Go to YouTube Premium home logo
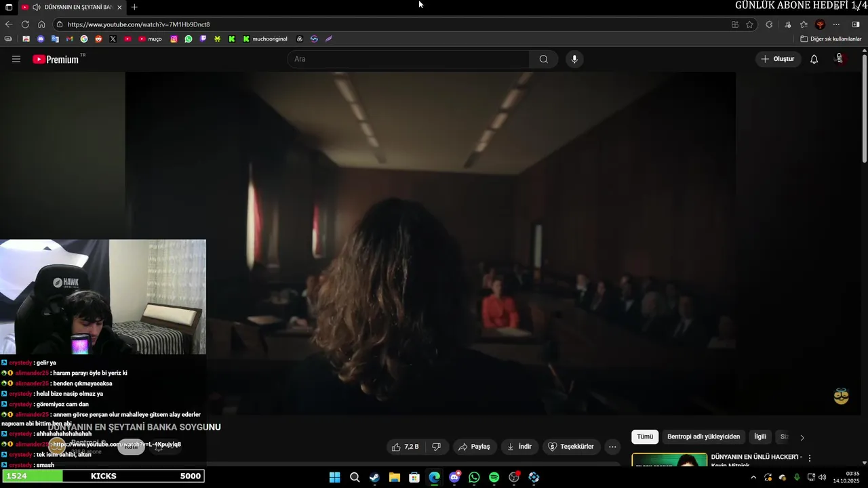The width and height of the screenshot is (868, 488). [x=56, y=59]
